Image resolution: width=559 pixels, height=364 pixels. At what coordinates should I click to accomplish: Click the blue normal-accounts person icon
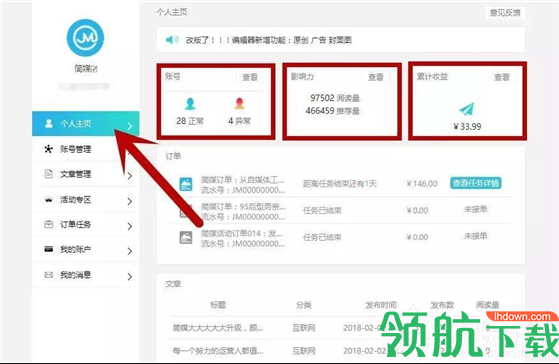click(x=190, y=104)
